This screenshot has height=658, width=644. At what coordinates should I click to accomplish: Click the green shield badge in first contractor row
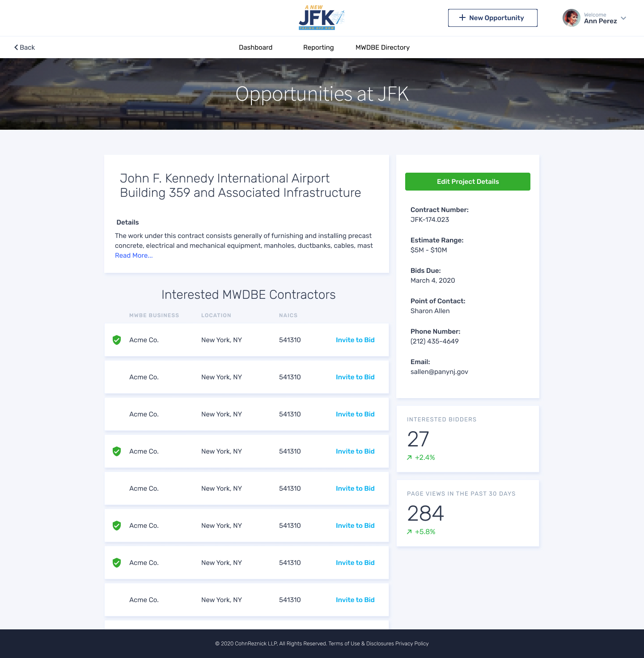117,340
